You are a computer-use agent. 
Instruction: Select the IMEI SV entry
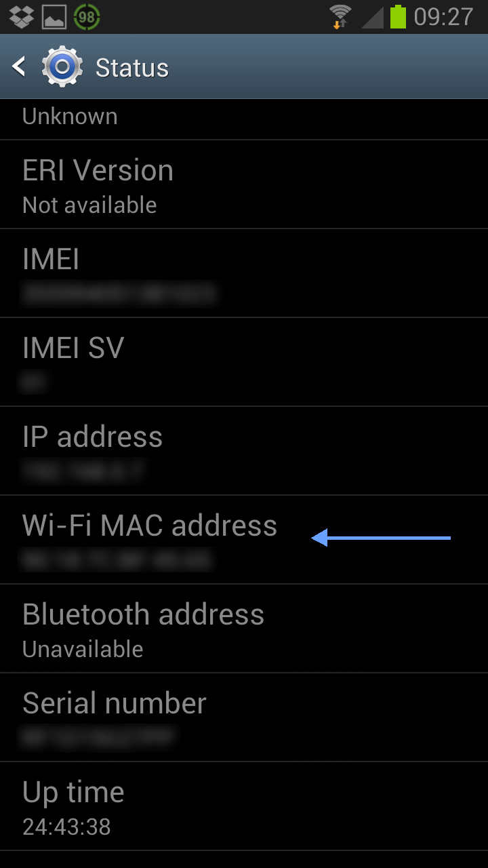coord(244,363)
